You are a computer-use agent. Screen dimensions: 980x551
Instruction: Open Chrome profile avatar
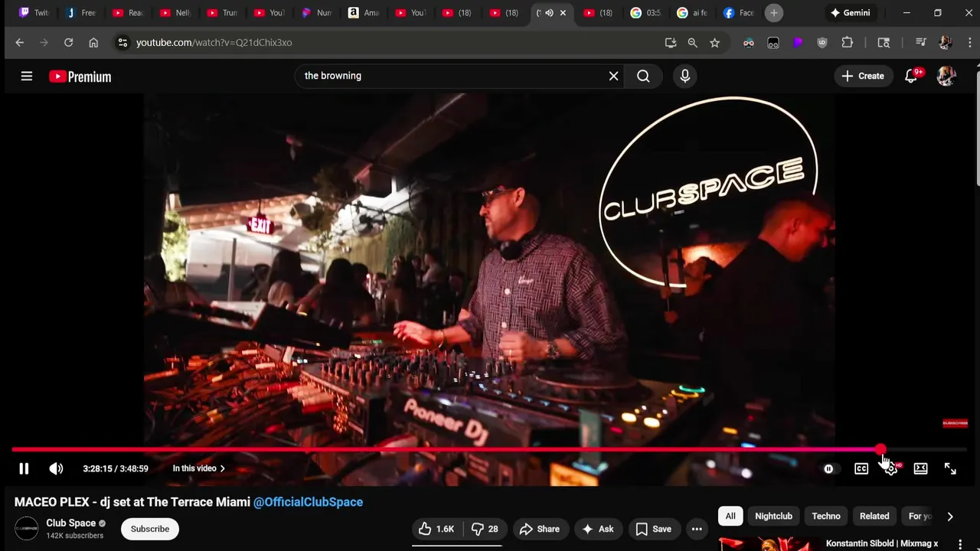coord(945,43)
